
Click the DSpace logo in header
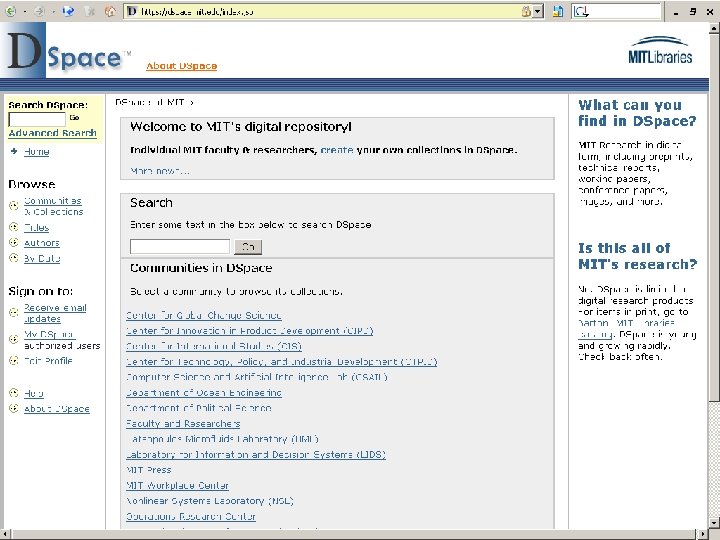click(x=67, y=51)
